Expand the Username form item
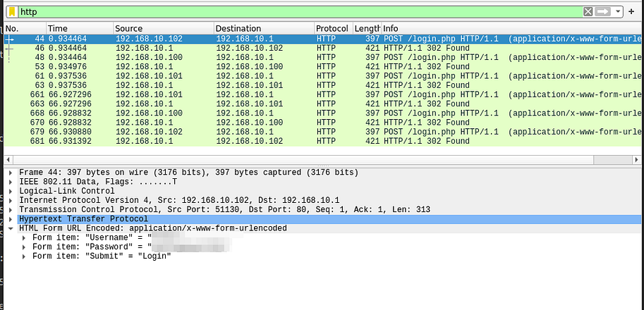 25,237
